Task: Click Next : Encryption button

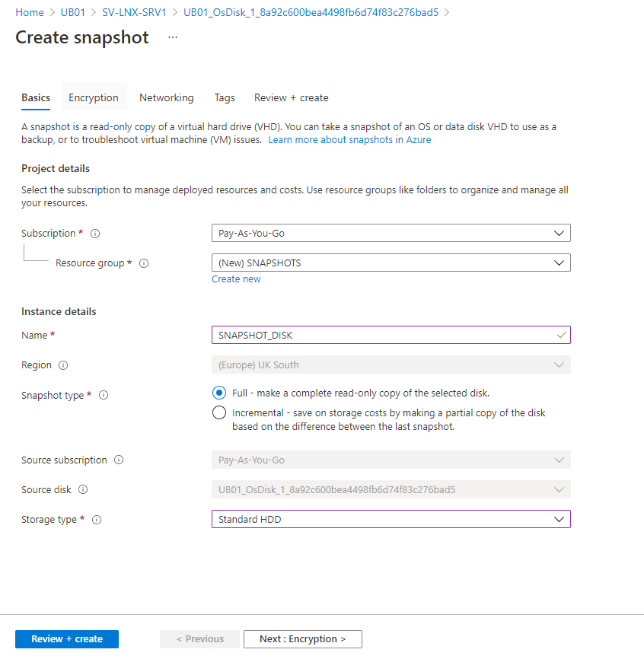Action: click(x=302, y=639)
